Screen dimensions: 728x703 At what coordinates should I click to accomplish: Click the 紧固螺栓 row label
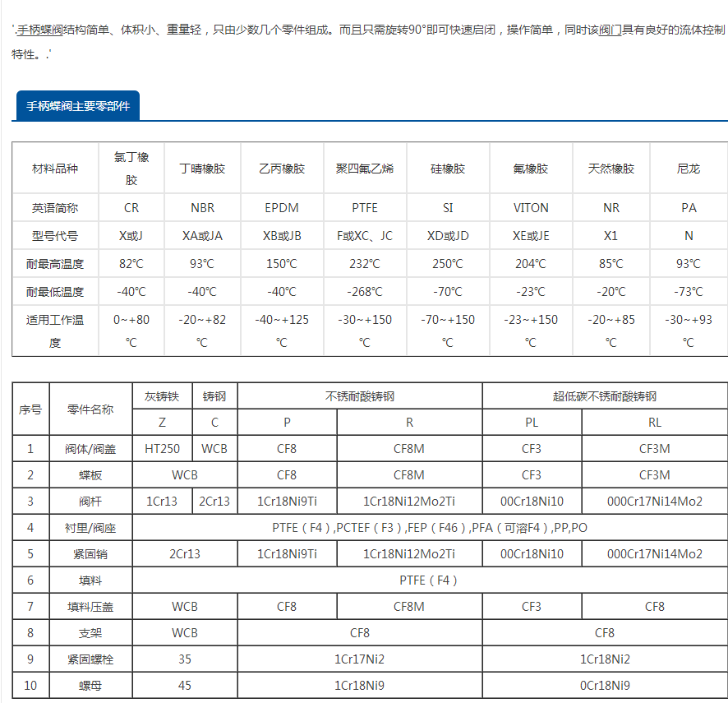pos(90,659)
